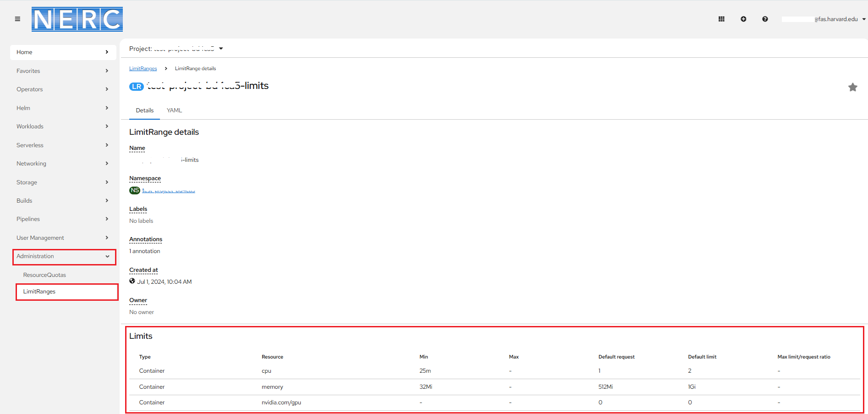
Task: Open the 1 annotation link
Action: 145,251
